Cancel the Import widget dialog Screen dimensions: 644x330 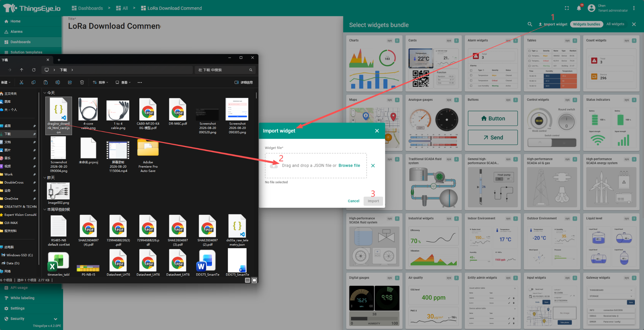(353, 201)
